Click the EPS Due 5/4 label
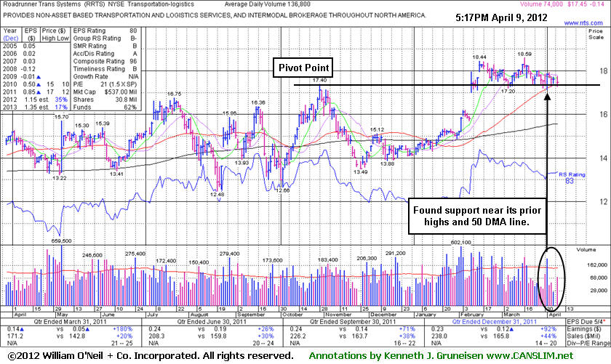This screenshot has height=364, width=611. point(586,322)
